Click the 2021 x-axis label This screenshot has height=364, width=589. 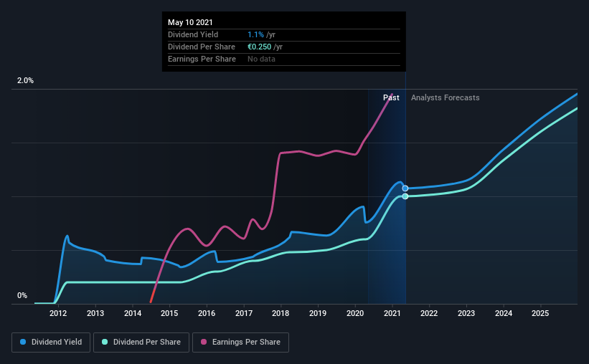[392, 313]
